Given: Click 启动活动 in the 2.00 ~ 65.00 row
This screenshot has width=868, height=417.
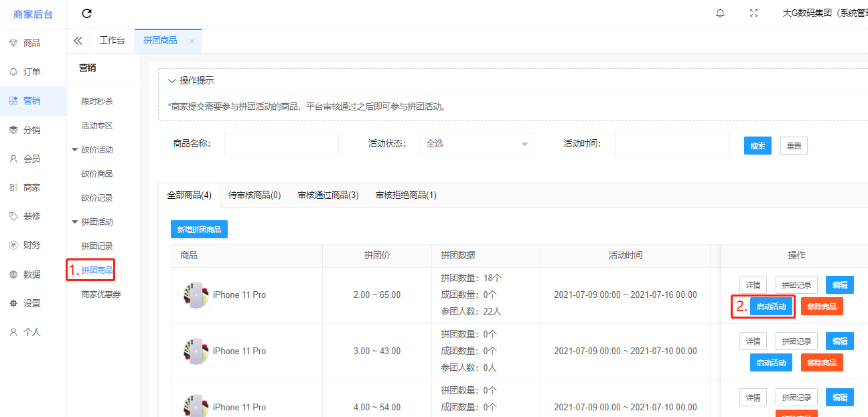Looking at the screenshot, I should [771, 307].
